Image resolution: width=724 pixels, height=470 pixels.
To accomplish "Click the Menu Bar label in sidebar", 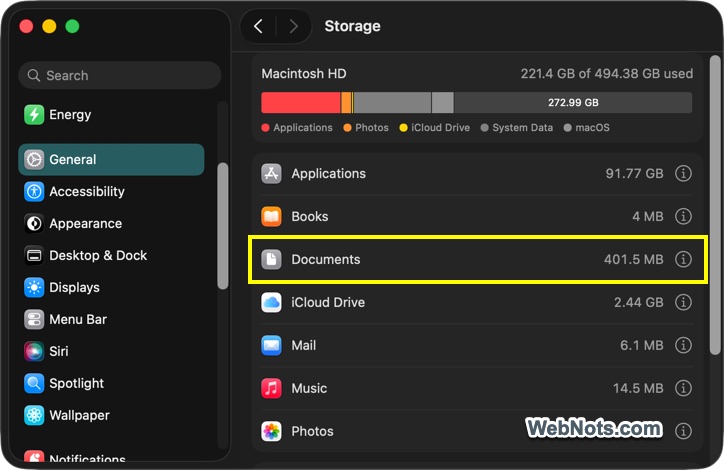I will pyautogui.click(x=78, y=319).
